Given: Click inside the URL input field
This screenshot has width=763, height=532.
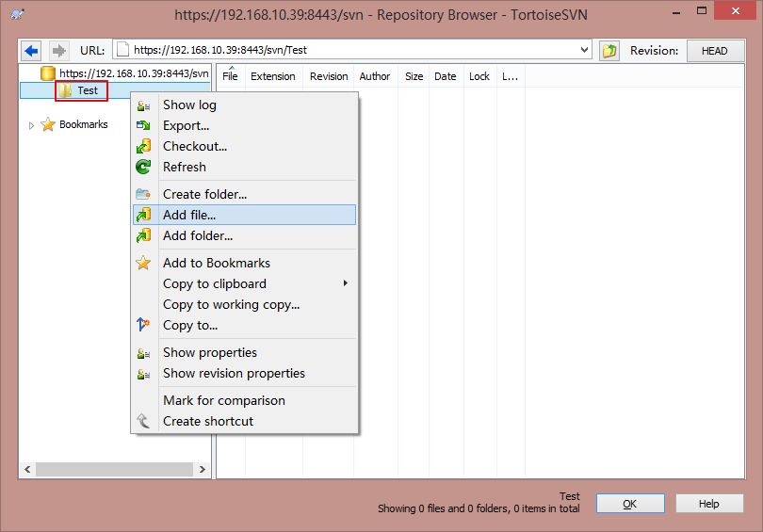Looking at the screenshot, I should pos(353,50).
